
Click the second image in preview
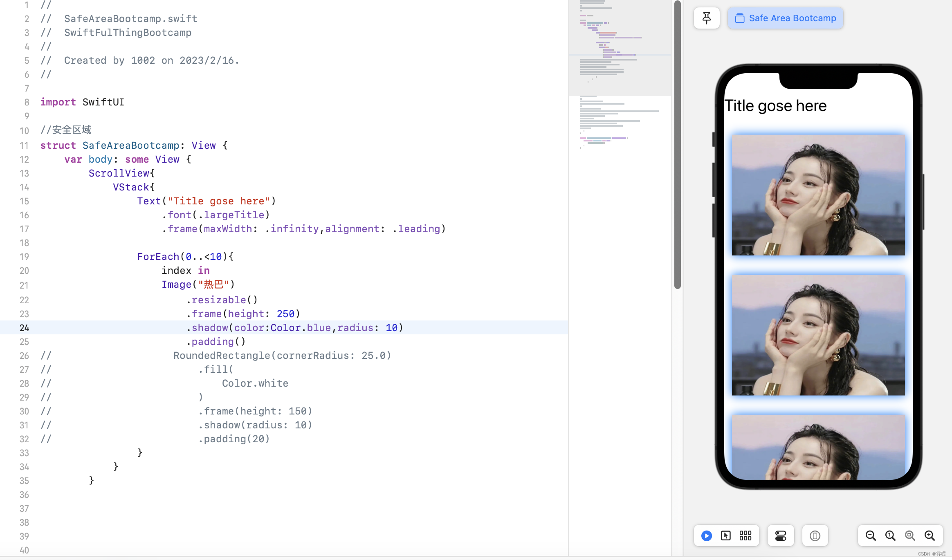tap(818, 335)
